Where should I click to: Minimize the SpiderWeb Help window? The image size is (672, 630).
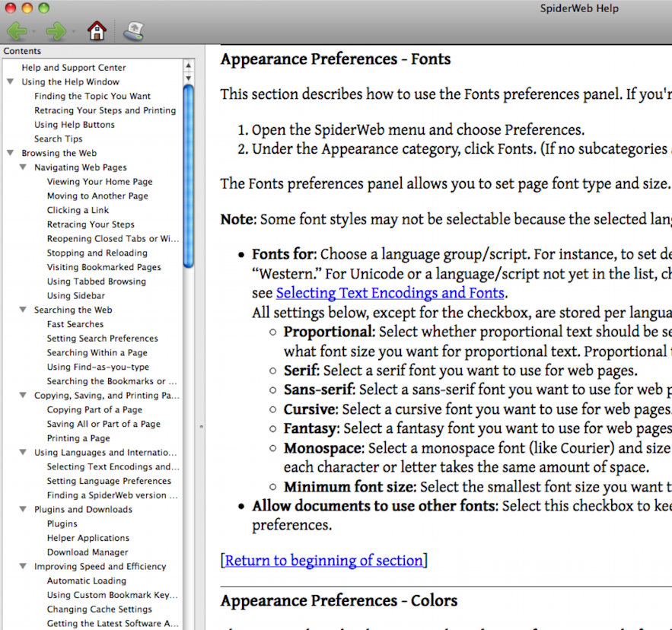27,8
